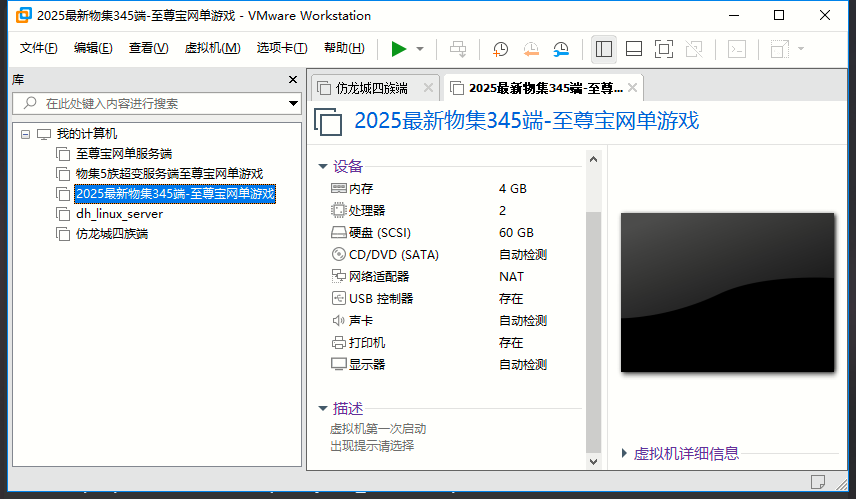Revert to snapshot toolbar icon
Screen dimensions: 856x499
[x=531, y=49]
